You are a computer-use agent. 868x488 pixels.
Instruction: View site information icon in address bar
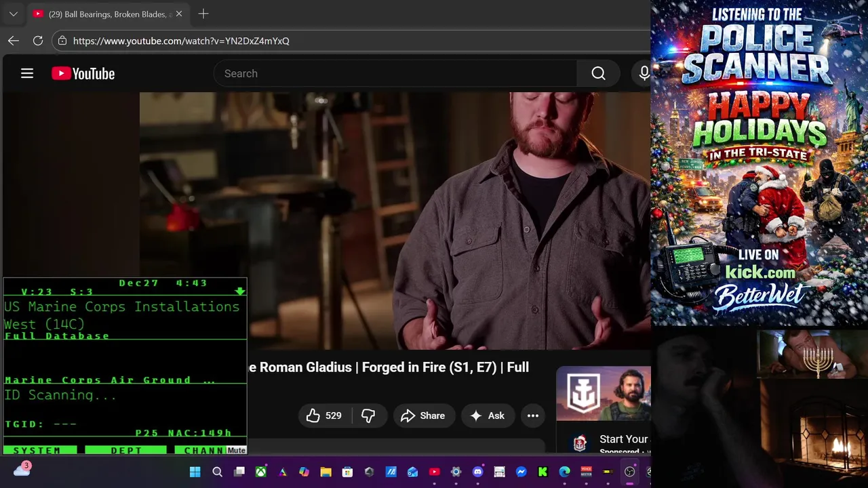point(62,41)
